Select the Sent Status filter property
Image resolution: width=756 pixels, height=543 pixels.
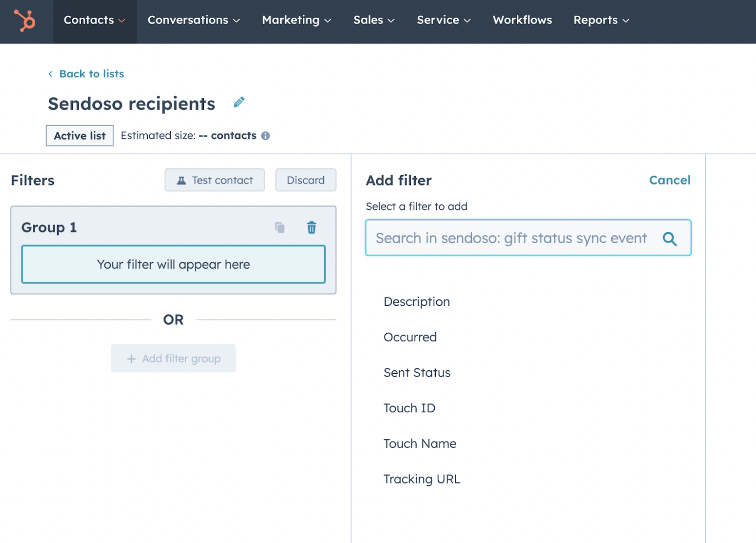pyautogui.click(x=417, y=372)
